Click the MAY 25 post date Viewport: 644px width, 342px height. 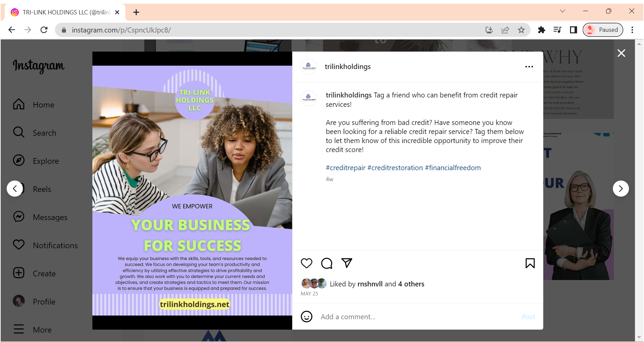pyautogui.click(x=309, y=294)
